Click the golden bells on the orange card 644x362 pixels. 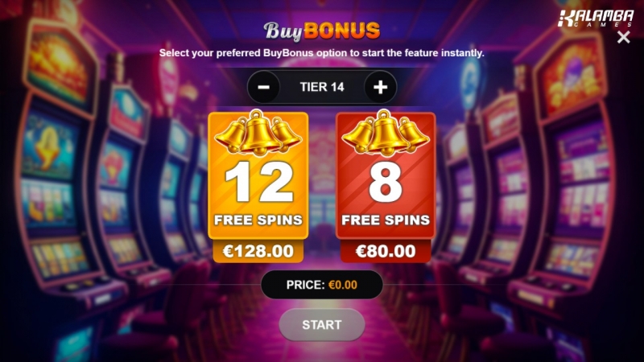[x=258, y=133]
